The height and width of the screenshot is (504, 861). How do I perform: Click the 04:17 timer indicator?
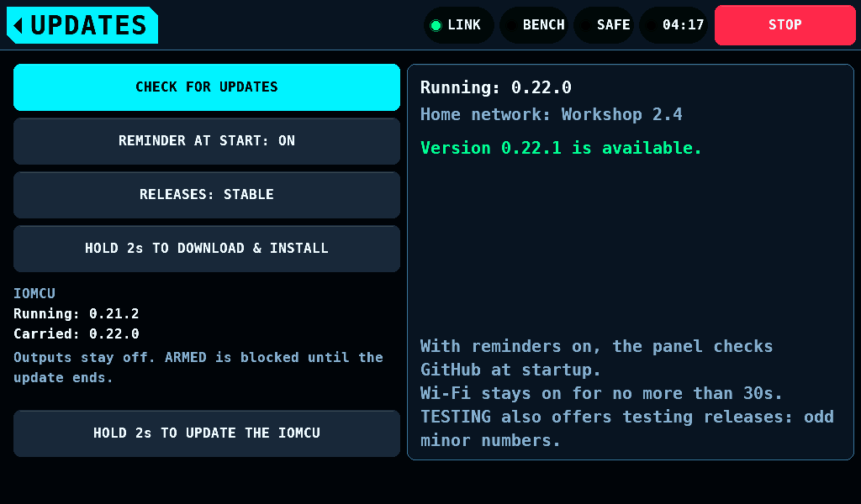pos(673,25)
